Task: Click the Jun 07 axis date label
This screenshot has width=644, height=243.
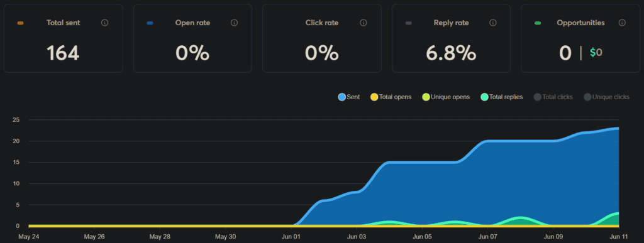Action: pyautogui.click(x=488, y=237)
